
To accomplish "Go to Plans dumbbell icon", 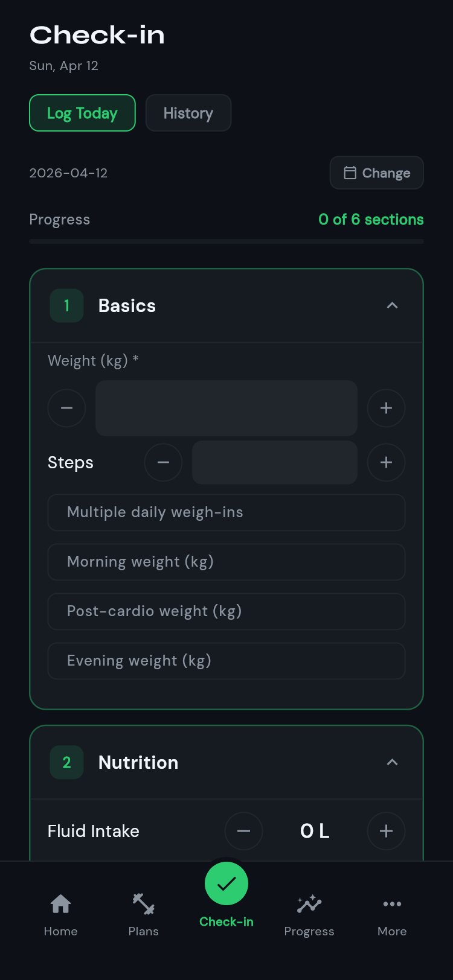I will click(143, 904).
